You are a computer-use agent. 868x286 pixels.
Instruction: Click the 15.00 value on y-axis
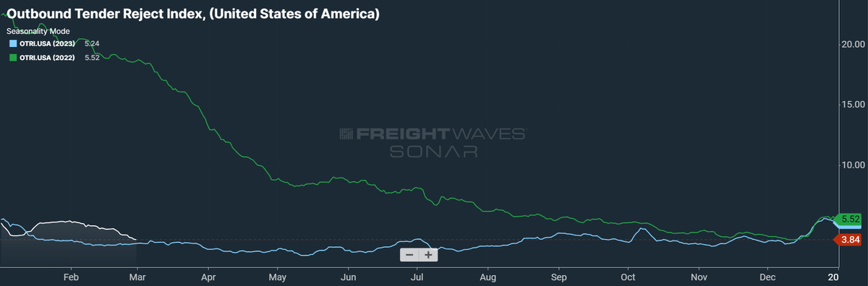click(x=850, y=104)
